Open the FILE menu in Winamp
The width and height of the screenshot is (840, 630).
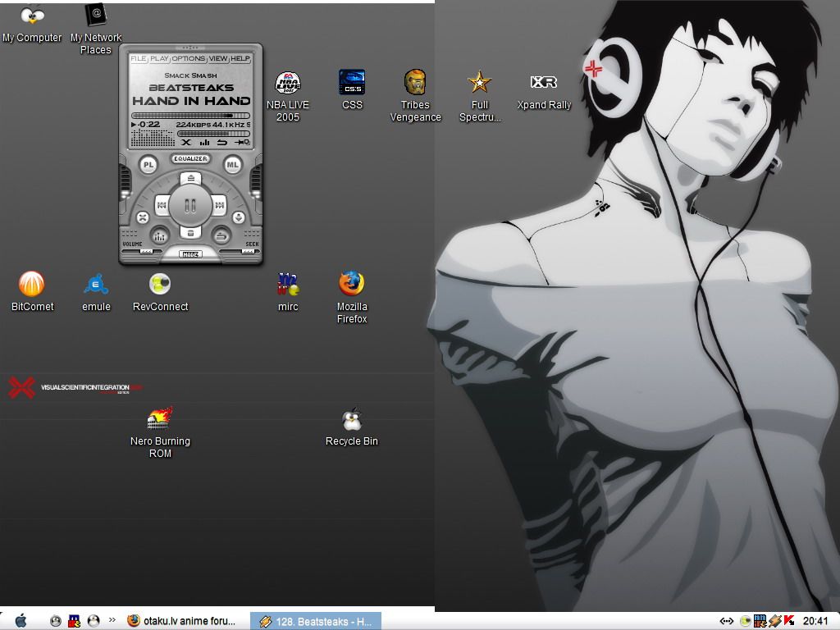coord(138,58)
